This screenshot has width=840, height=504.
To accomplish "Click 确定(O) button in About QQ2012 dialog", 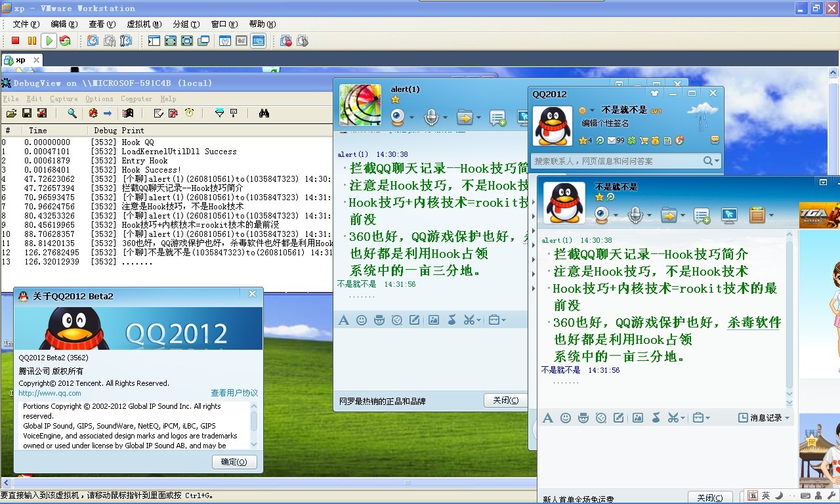I will (234, 462).
